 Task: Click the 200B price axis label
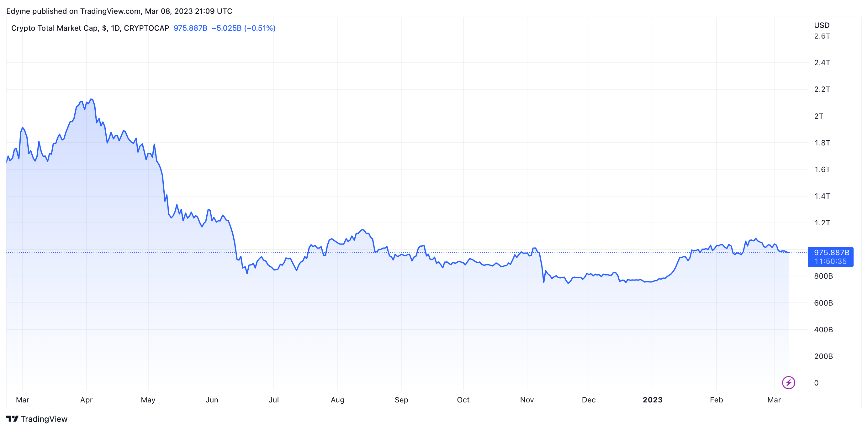pos(823,356)
